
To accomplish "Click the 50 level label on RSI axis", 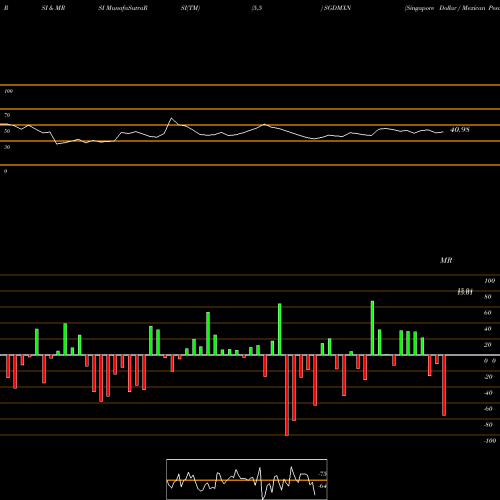I will tap(7, 131).
